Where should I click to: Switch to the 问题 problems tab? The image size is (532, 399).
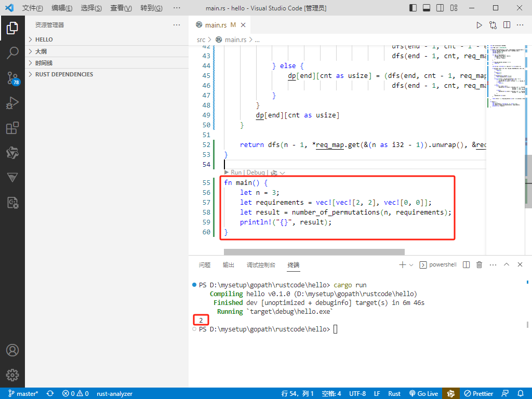[205, 265]
